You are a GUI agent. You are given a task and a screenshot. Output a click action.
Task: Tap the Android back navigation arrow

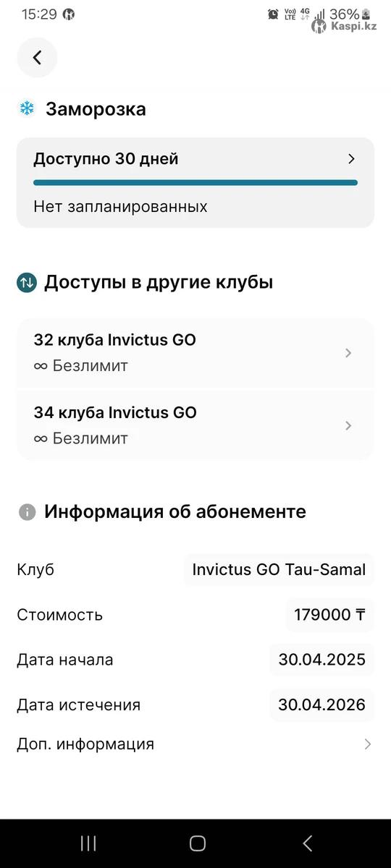point(307,843)
